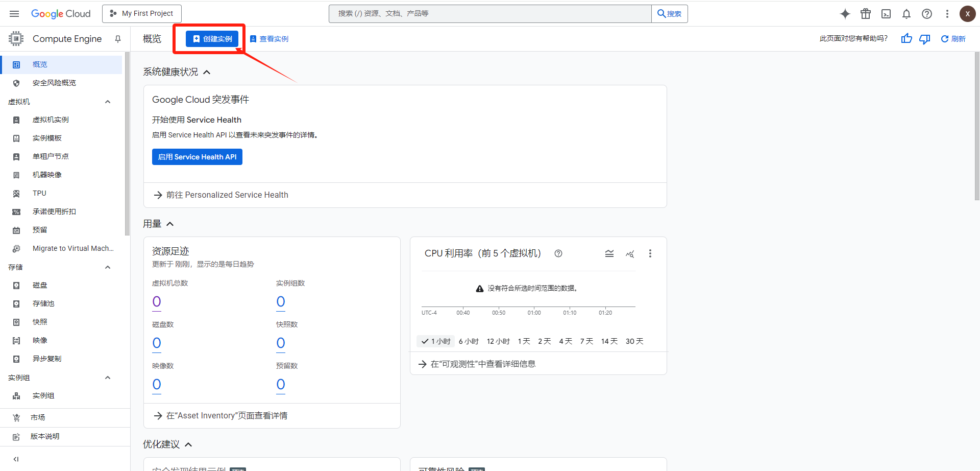This screenshot has height=471, width=980.
Task: Open 机器映像 in the sidebar
Action: [61, 175]
